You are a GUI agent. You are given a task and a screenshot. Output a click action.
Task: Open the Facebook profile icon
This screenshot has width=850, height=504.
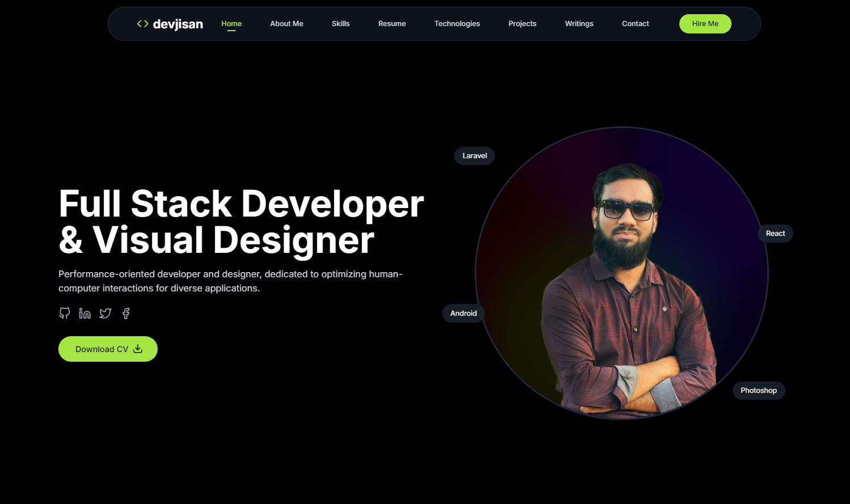point(125,313)
